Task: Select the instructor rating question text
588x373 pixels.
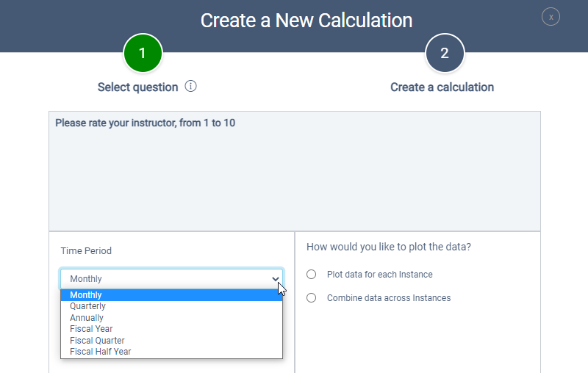Action: pos(145,123)
